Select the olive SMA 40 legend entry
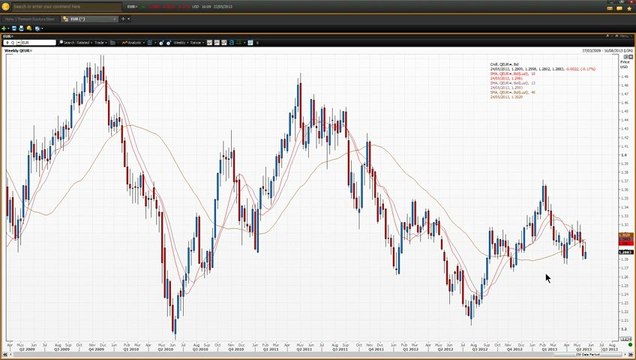Screen dimensions: 636x360 pyautogui.click(x=513, y=92)
